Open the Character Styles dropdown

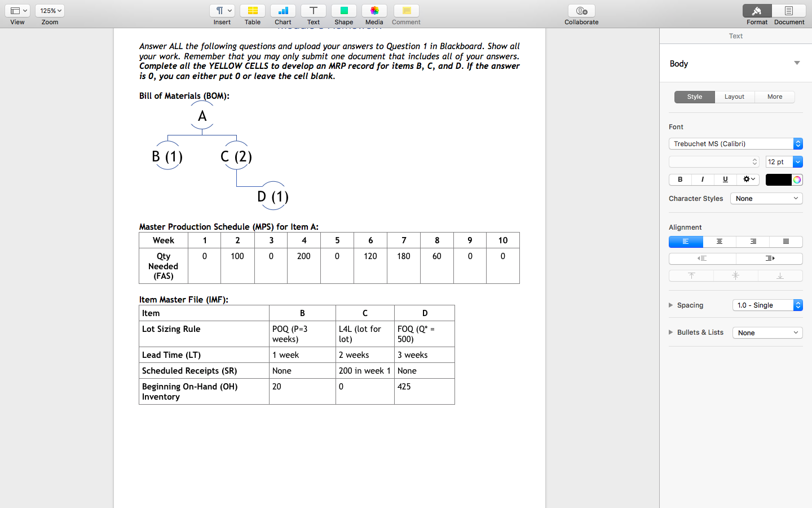click(766, 199)
